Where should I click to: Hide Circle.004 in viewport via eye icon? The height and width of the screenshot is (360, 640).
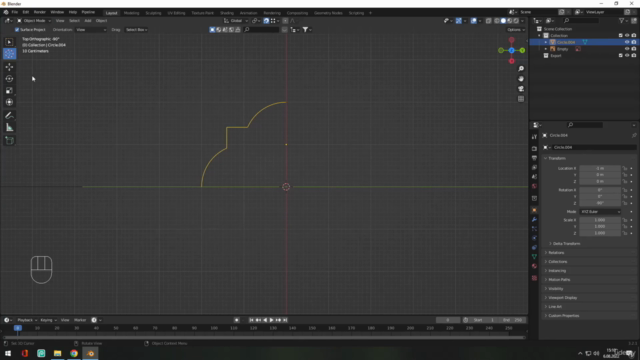pos(627,42)
